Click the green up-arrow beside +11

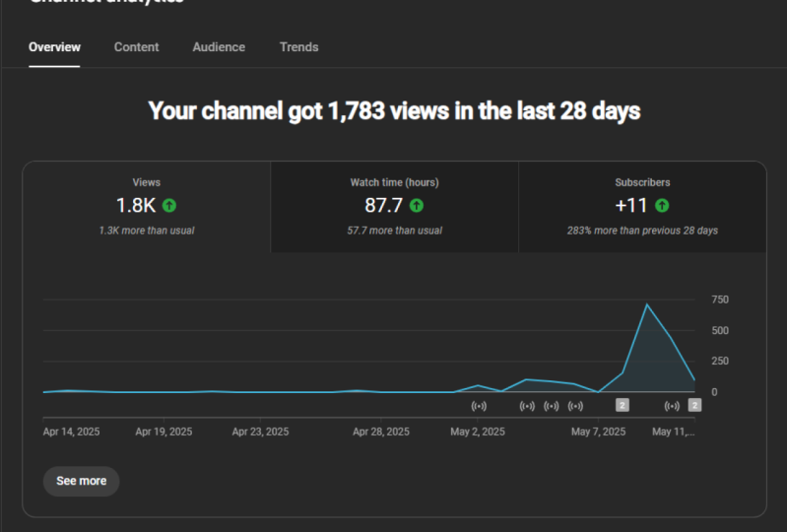pos(662,205)
